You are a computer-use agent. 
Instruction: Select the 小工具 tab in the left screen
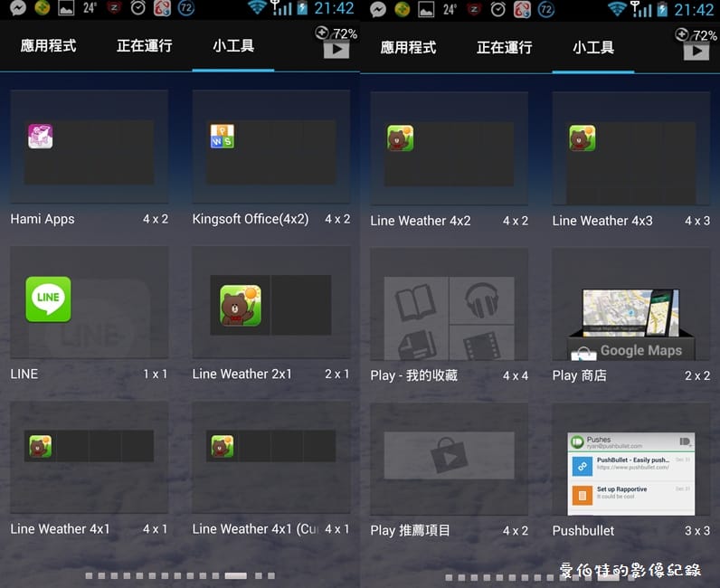(x=233, y=46)
